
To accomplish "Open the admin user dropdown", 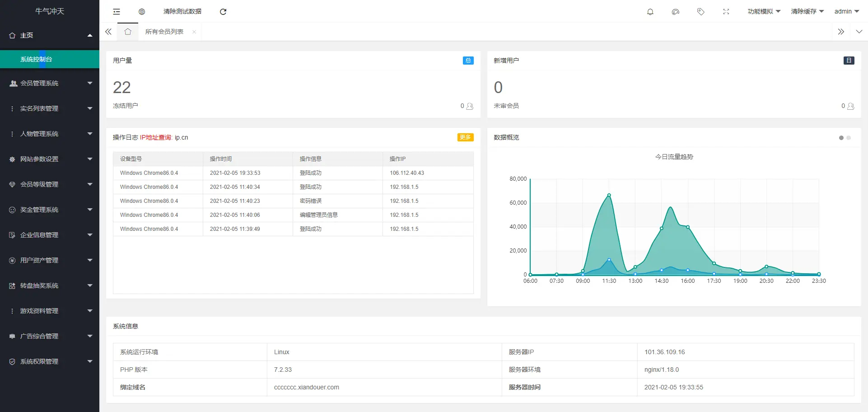I will pyautogui.click(x=846, y=12).
